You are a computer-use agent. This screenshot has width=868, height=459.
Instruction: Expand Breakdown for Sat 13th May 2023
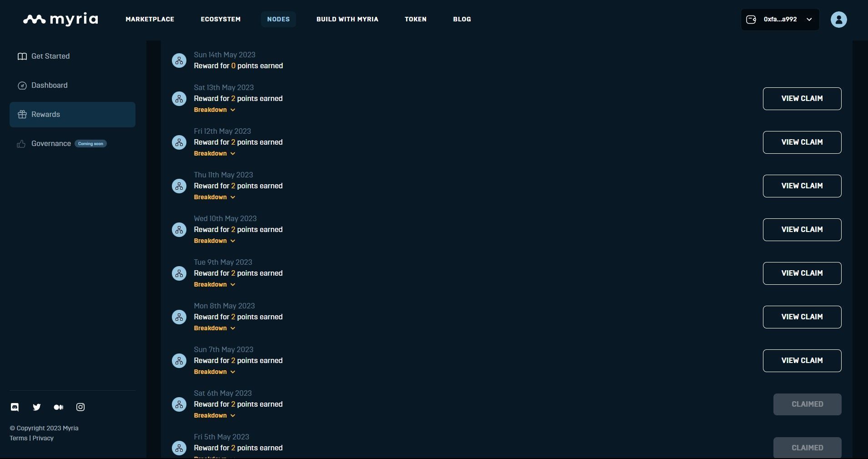click(214, 110)
